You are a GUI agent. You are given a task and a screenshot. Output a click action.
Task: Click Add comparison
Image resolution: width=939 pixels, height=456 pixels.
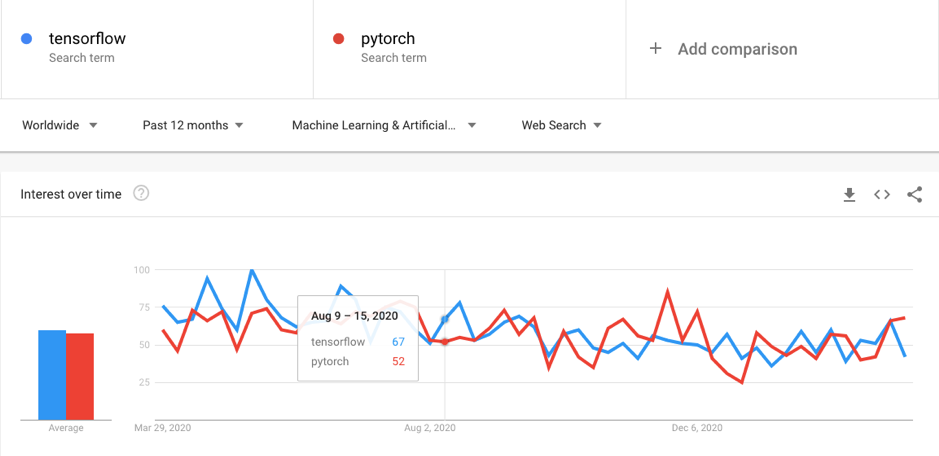point(737,49)
